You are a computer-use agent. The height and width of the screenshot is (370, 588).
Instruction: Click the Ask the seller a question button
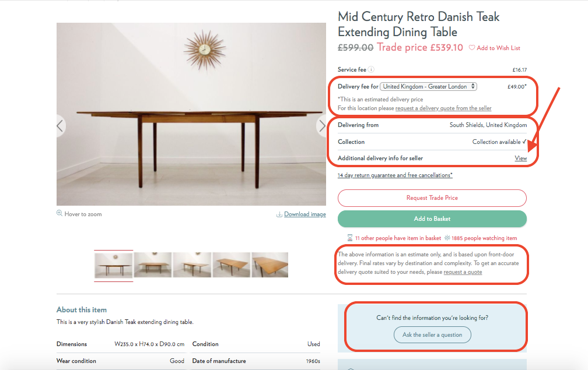pos(432,335)
